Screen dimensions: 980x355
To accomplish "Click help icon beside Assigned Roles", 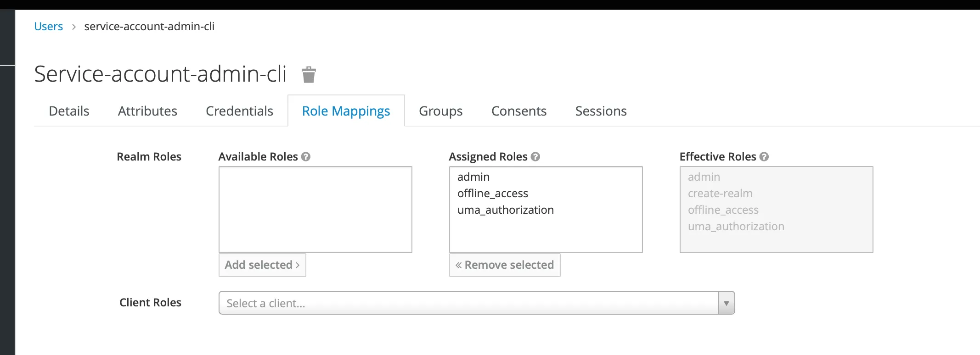I will point(535,157).
